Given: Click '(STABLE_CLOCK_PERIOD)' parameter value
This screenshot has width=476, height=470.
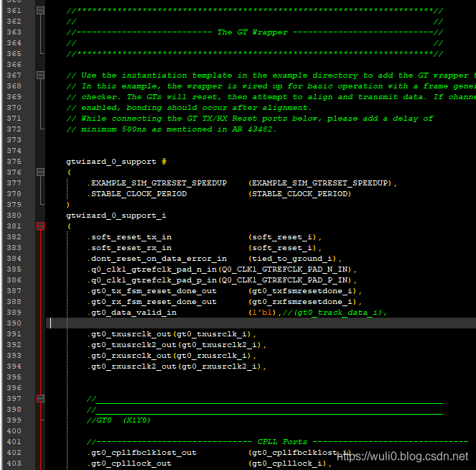Looking at the screenshot, I should (299, 194).
